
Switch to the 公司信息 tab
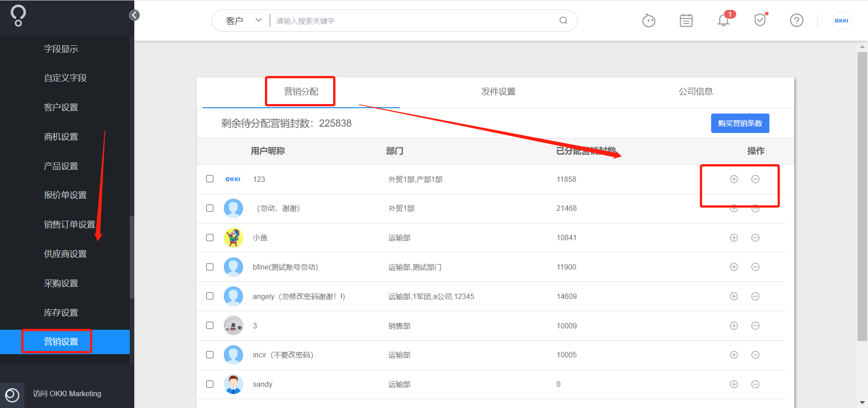tap(695, 91)
